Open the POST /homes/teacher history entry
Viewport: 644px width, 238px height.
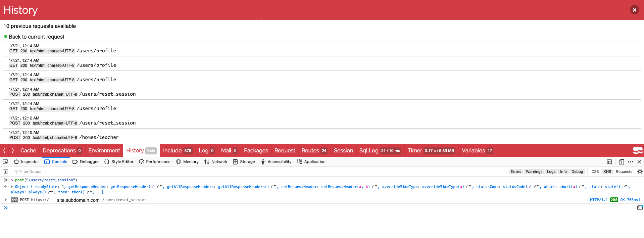click(322, 135)
